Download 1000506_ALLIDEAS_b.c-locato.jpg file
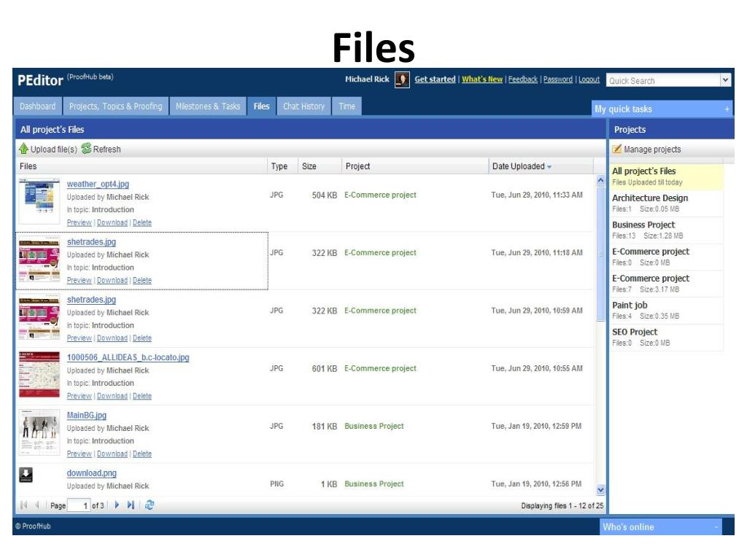747x560 pixels. pyautogui.click(x=112, y=396)
